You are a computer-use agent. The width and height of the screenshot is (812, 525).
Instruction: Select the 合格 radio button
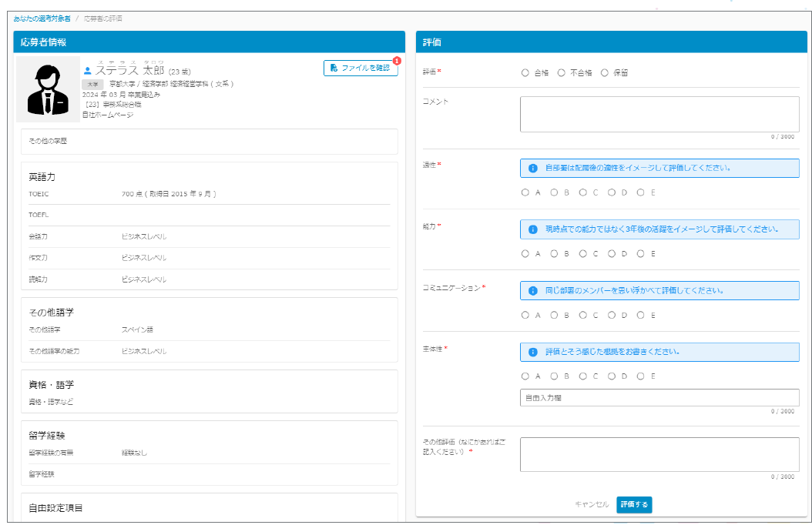coord(525,73)
